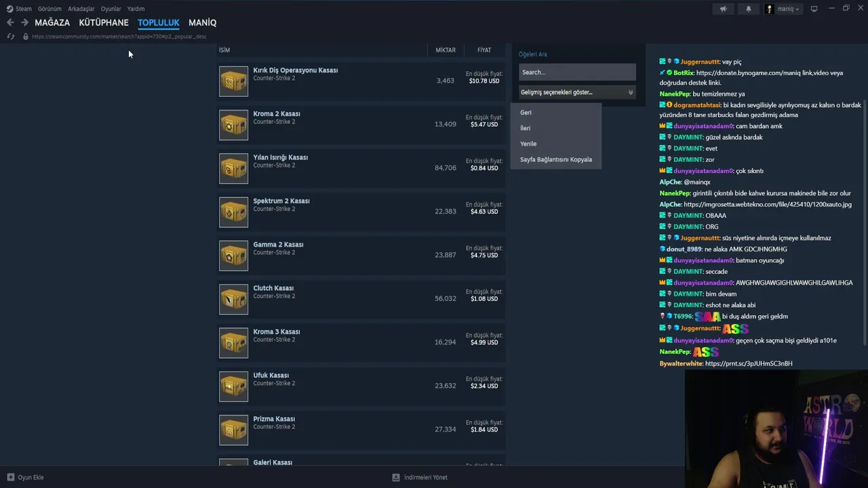Open the Yardım menu
Viewport: 868px width, 488px height.
[x=136, y=9]
